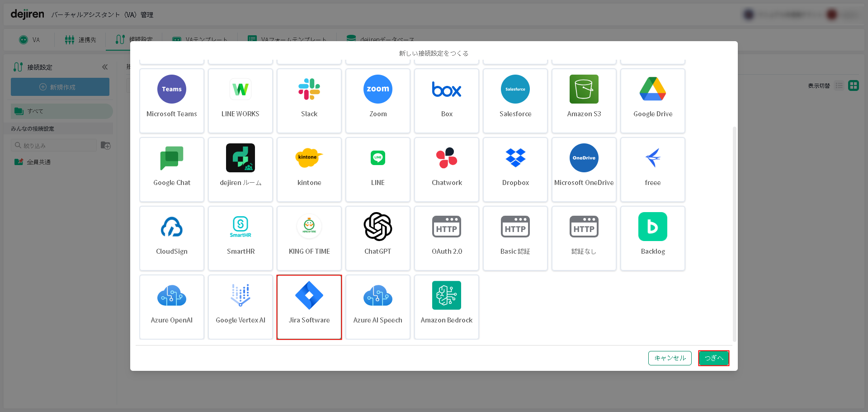Choose the Google Vertex AI connector

pyautogui.click(x=241, y=307)
